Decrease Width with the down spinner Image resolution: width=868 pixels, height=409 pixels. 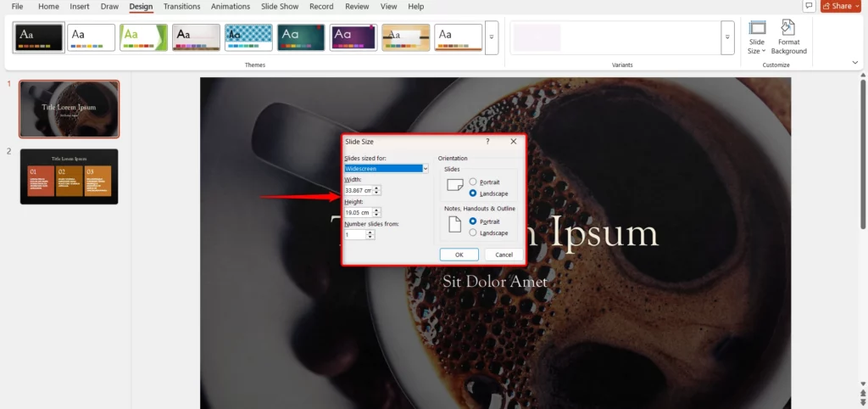tap(377, 193)
